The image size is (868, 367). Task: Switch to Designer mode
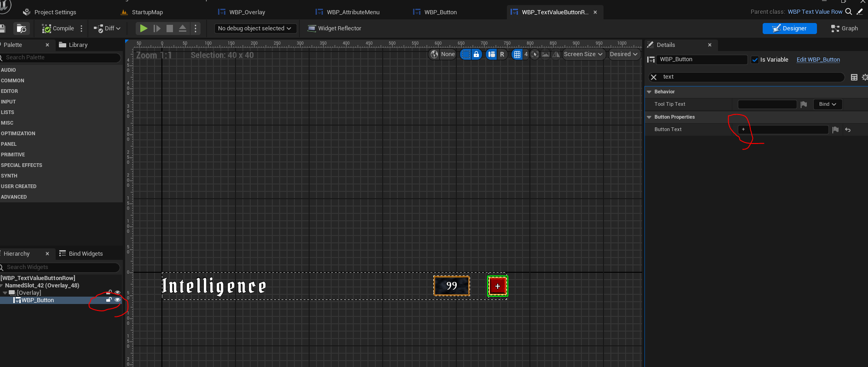click(789, 29)
